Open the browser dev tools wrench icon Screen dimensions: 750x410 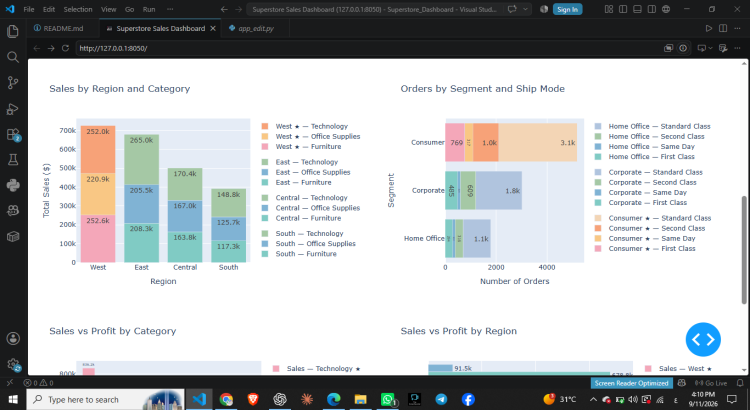click(723, 48)
